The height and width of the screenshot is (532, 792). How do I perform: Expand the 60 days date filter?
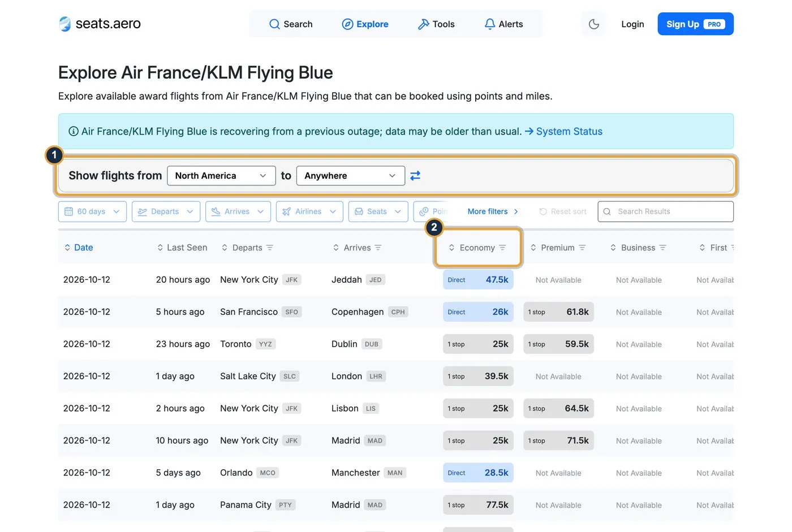point(92,211)
